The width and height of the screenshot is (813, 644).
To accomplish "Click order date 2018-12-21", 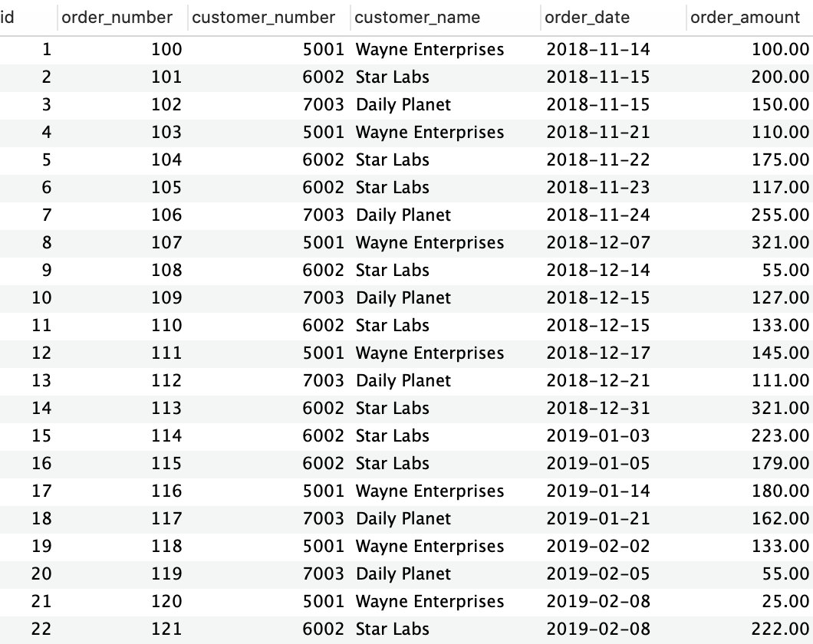I will (x=597, y=381).
